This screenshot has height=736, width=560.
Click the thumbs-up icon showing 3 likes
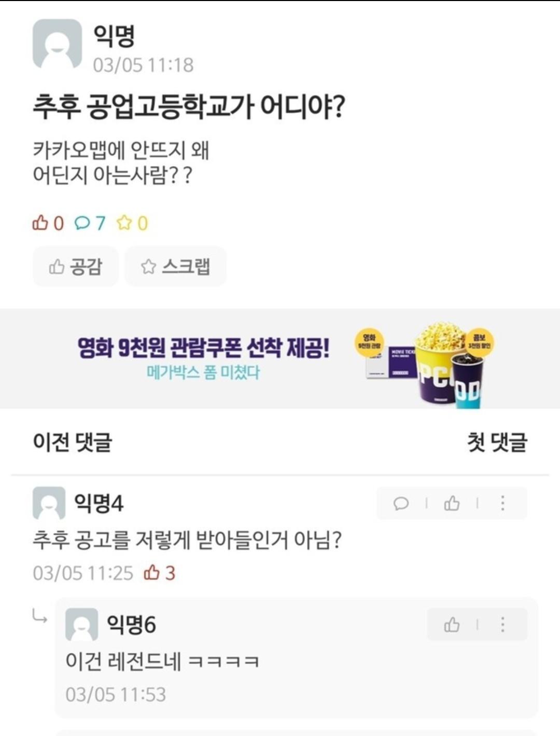point(153,572)
